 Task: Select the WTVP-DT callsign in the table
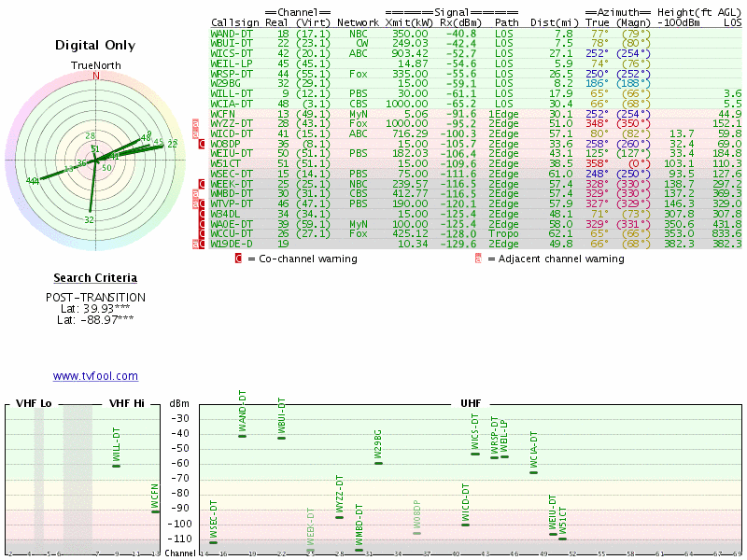(x=232, y=203)
